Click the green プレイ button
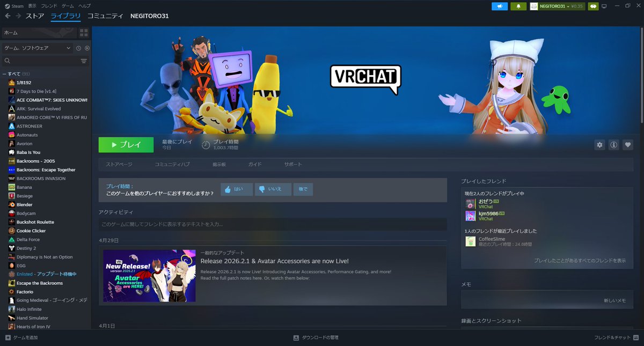The height and width of the screenshot is (346, 644). 126,145
